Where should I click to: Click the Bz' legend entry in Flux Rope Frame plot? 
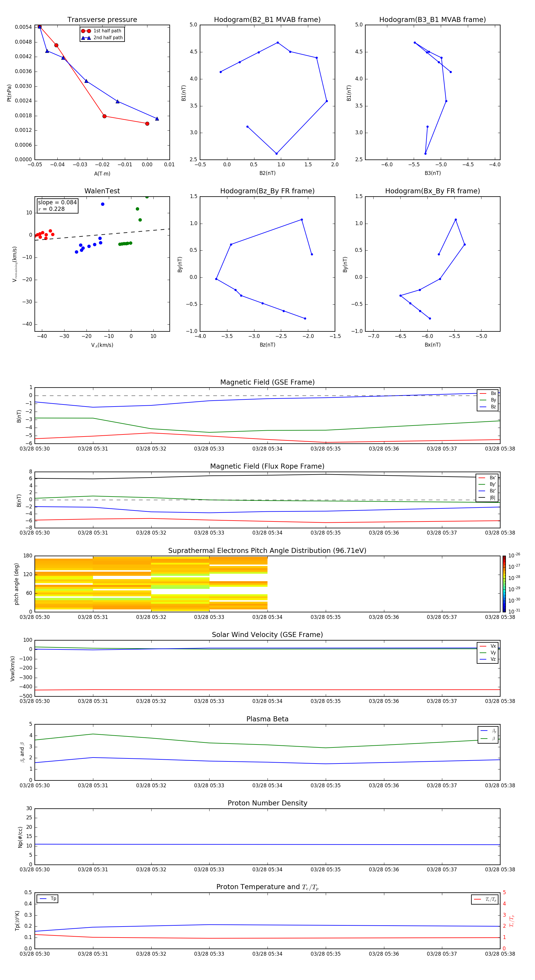coord(487,491)
